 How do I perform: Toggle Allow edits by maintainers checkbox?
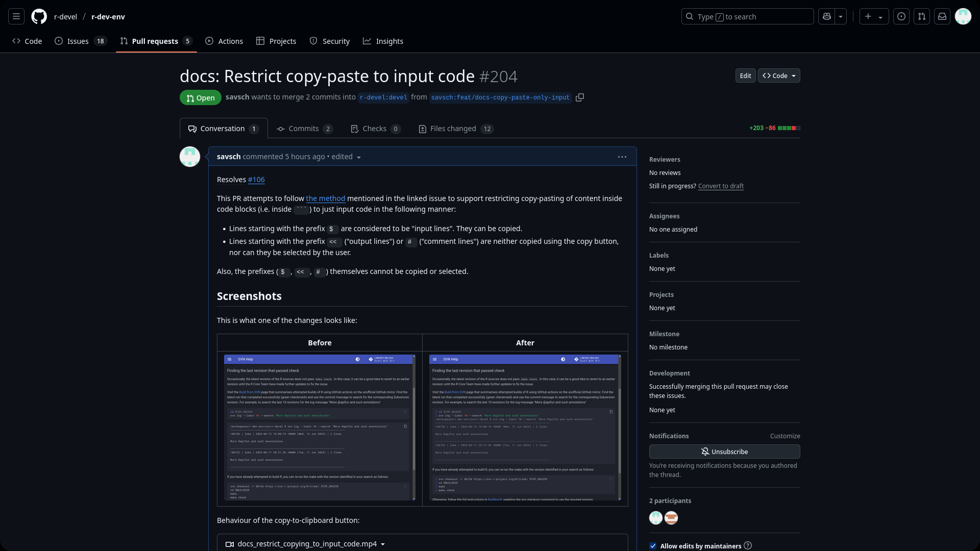pyautogui.click(x=653, y=546)
